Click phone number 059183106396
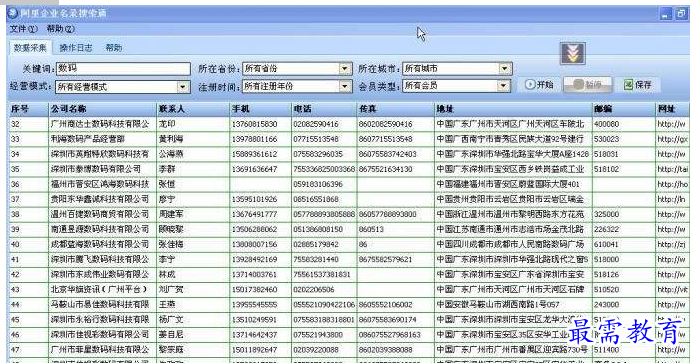The height and width of the screenshot is (363, 690). coord(318,184)
